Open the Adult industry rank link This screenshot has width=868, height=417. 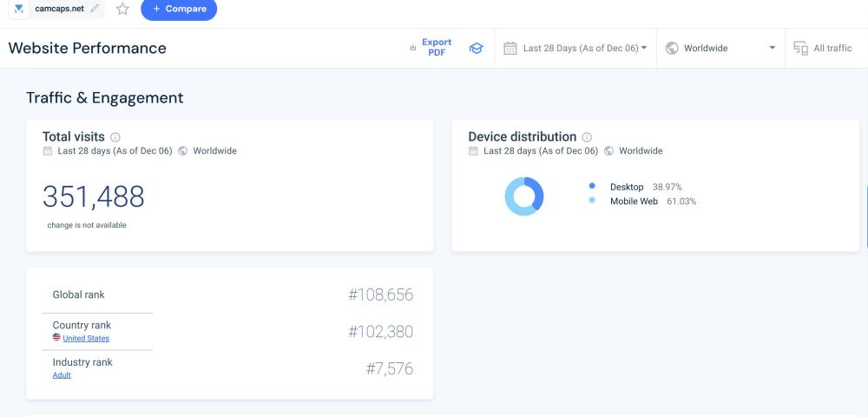[62, 375]
